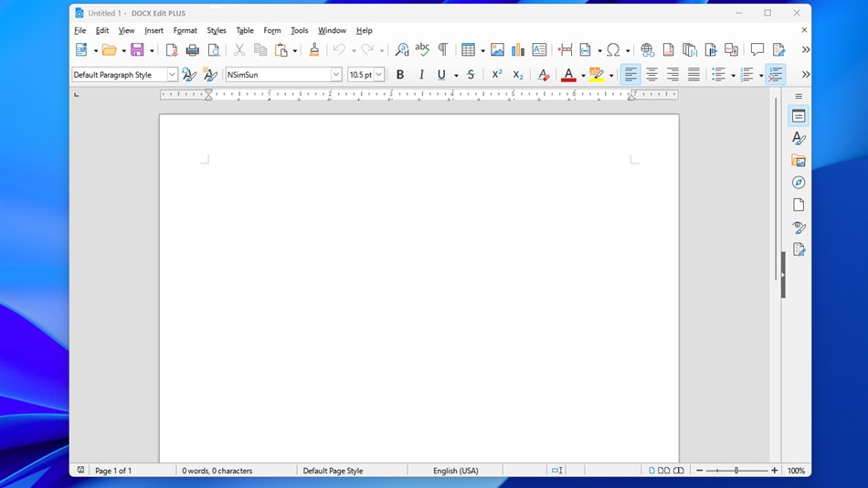Open sidebar Navigator compass icon
868x488 pixels.
tap(799, 183)
